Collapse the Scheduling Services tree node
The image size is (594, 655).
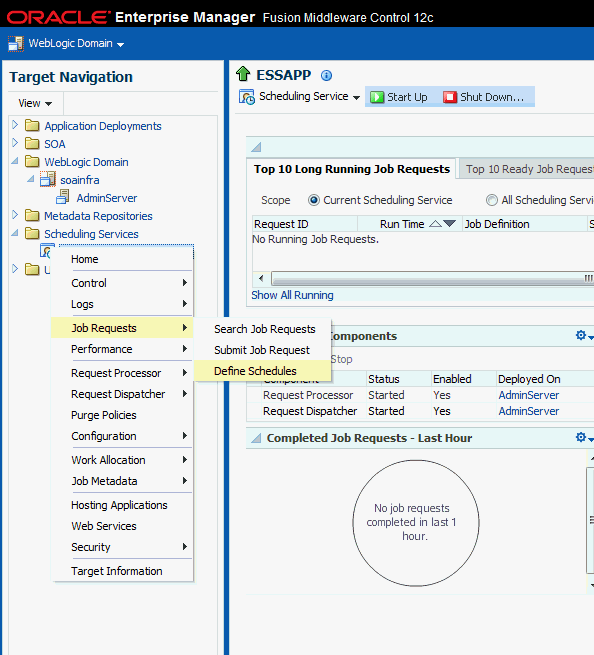click(x=15, y=233)
